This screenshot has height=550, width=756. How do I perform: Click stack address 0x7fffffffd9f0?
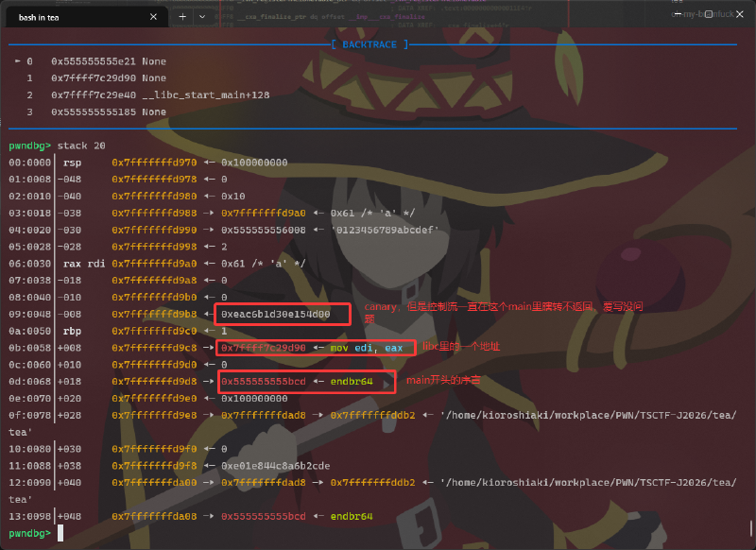(x=154, y=449)
